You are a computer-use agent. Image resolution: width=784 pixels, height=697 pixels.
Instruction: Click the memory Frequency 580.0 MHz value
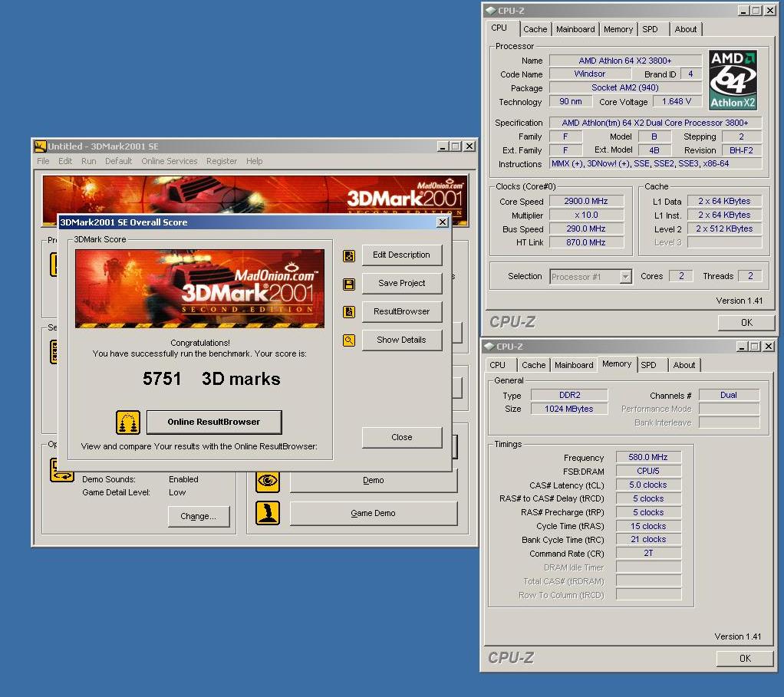(648, 457)
